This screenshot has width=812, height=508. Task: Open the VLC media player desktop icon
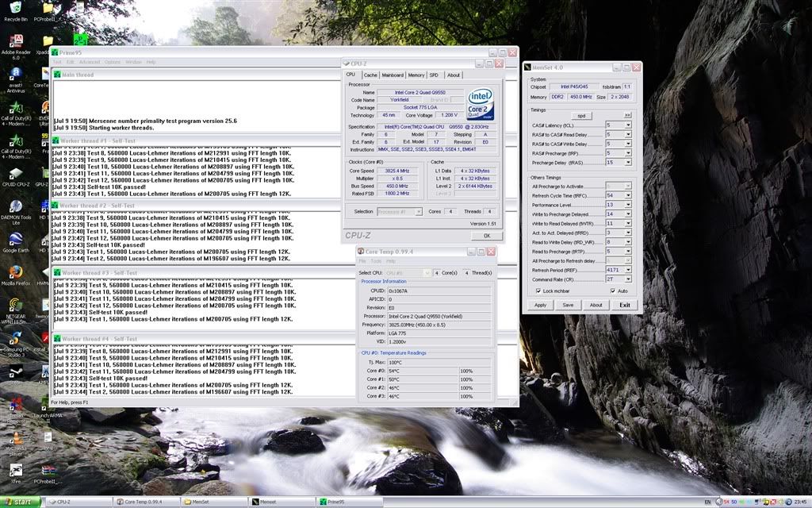point(16,443)
